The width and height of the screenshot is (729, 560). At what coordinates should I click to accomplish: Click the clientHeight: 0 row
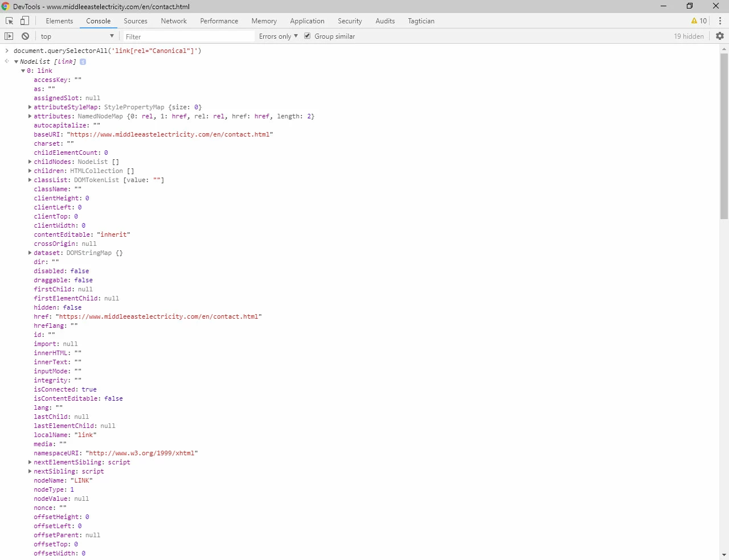[x=62, y=198]
